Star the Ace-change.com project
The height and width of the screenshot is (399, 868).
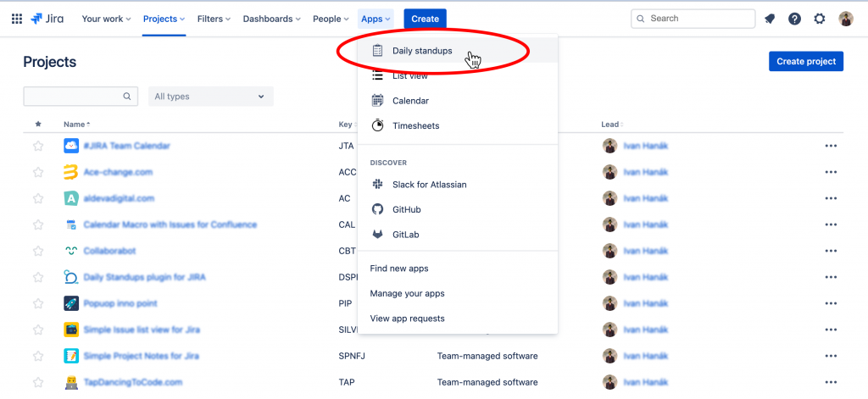37,172
